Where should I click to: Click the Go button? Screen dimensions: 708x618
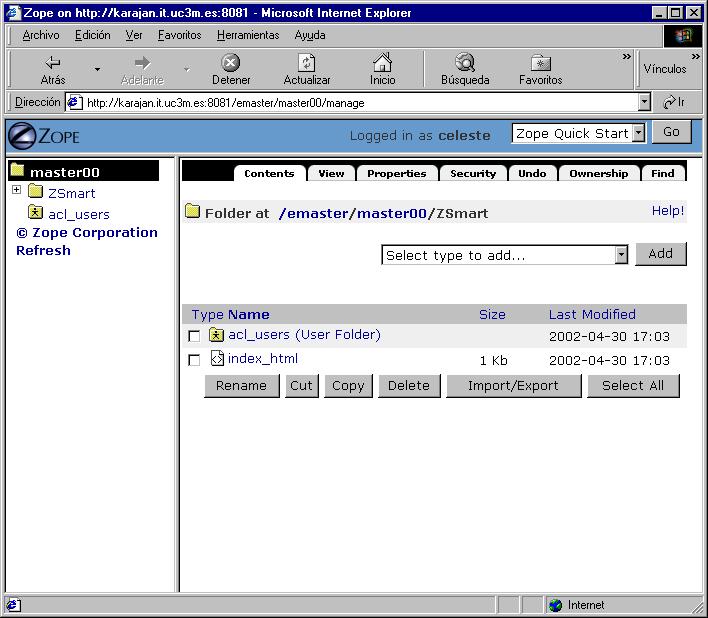tap(671, 132)
